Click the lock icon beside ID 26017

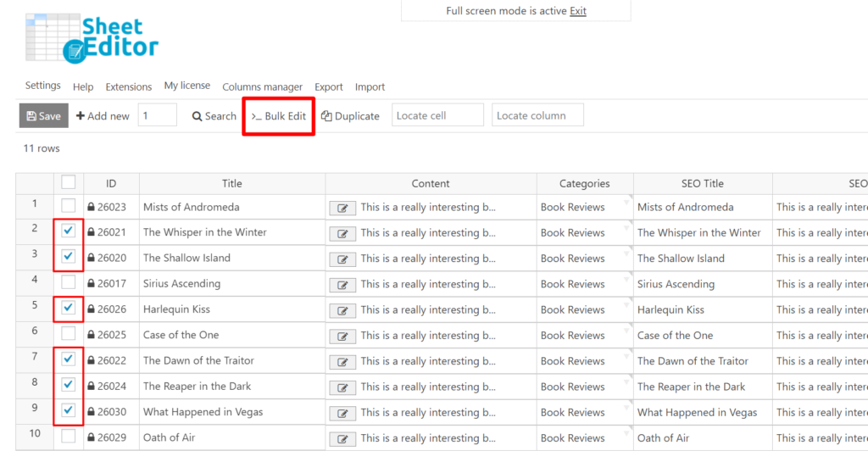pyautogui.click(x=91, y=283)
